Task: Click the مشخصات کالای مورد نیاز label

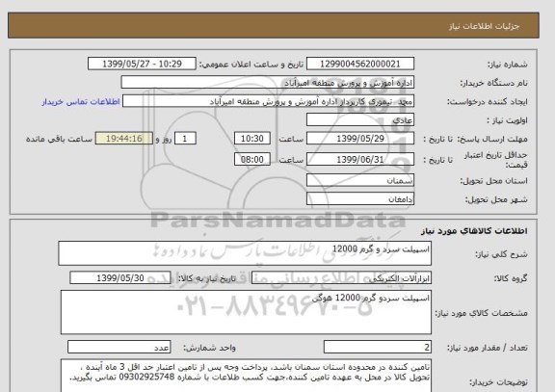Action: pos(481,313)
